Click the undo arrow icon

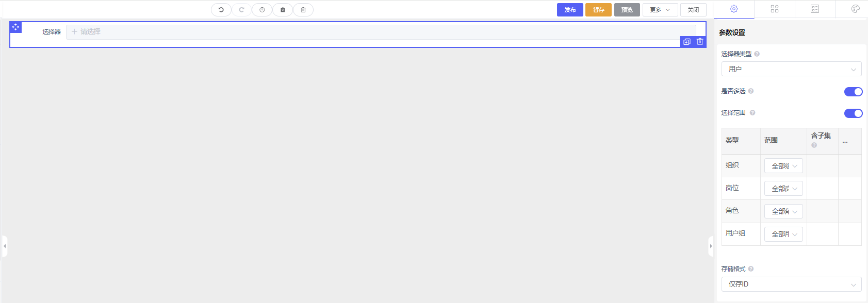pos(221,10)
